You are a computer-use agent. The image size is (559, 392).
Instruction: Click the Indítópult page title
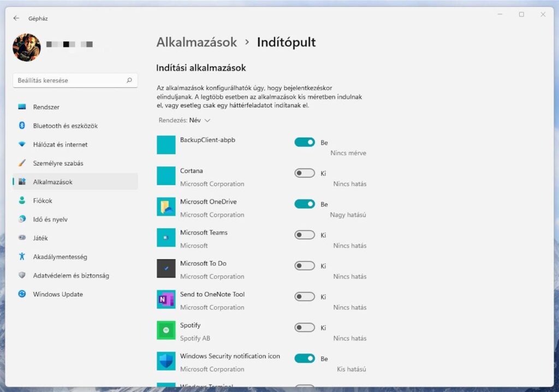pos(286,42)
